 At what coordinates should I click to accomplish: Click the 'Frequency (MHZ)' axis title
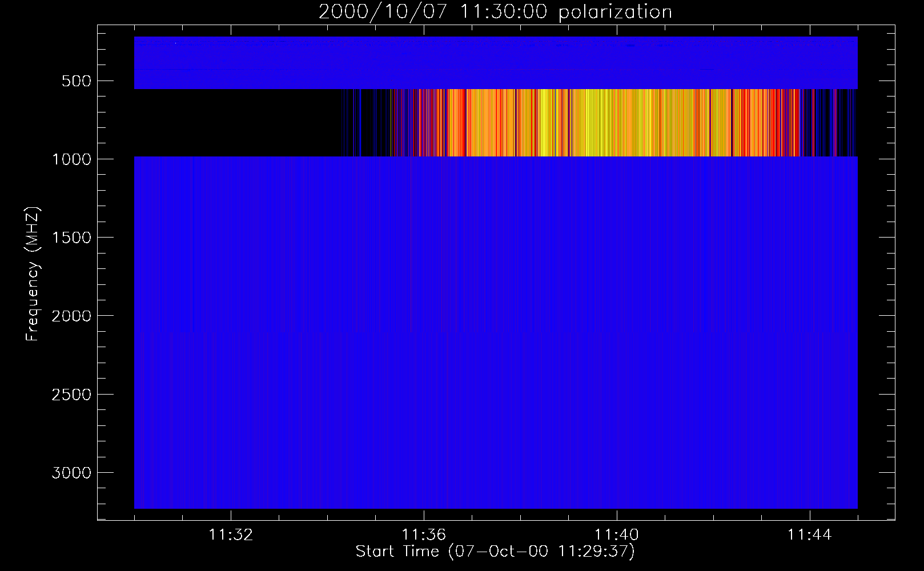[x=33, y=274]
